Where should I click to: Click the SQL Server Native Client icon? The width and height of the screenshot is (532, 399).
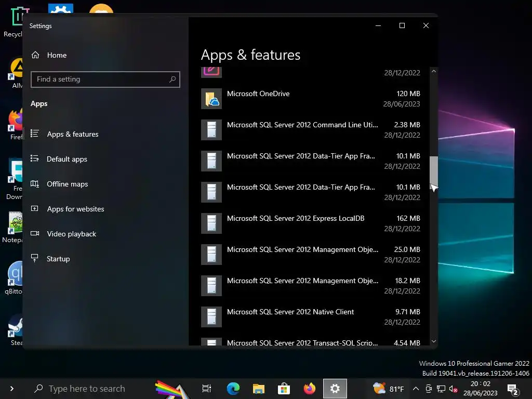pyautogui.click(x=211, y=317)
